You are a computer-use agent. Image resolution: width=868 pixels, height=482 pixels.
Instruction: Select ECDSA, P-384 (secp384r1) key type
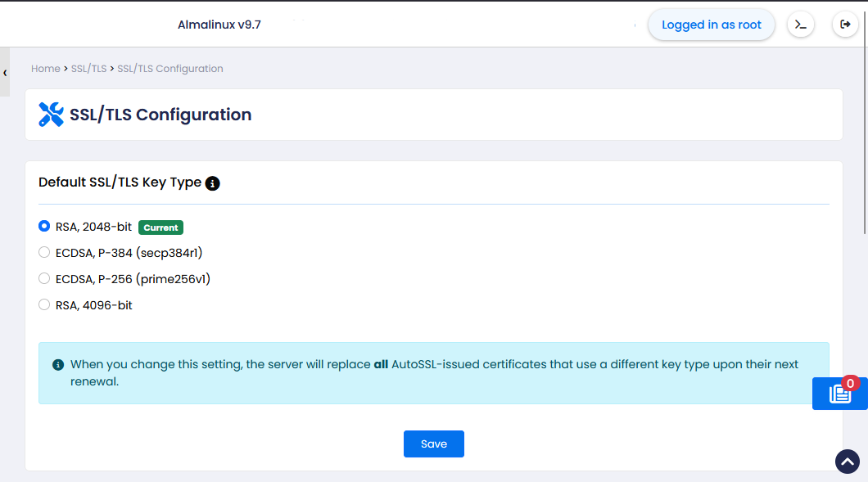(44, 252)
